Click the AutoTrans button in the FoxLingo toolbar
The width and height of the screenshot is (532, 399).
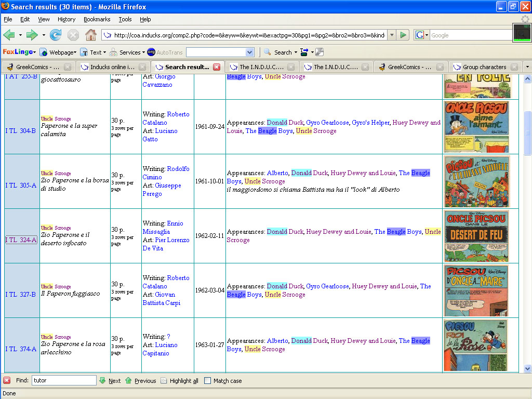click(165, 52)
